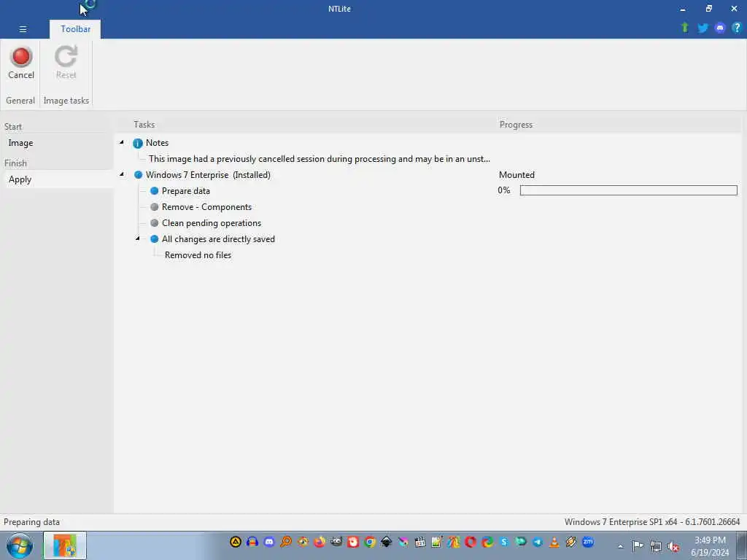The width and height of the screenshot is (747, 560).
Task: Click the Help question mark icon
Action: pos(737,28)
